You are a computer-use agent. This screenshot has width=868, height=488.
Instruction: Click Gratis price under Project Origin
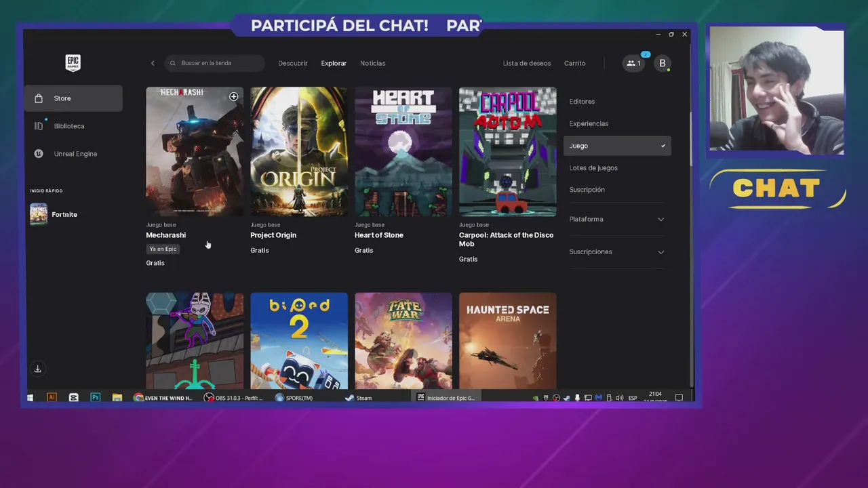[260, 250]
